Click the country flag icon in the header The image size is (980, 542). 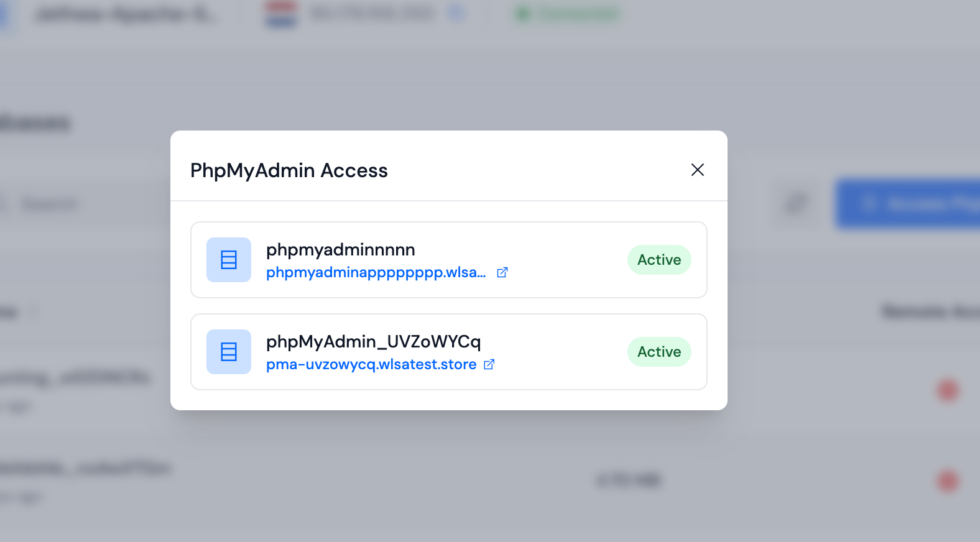point(280,14)
